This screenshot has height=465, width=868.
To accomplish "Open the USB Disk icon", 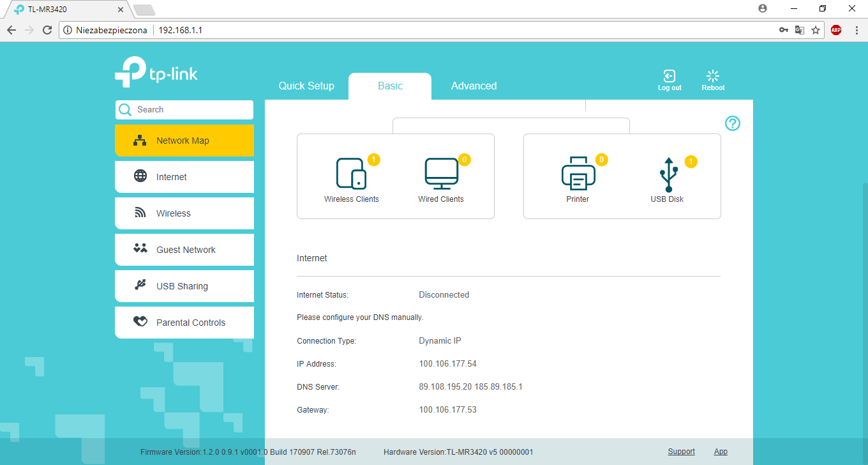I will [x=668, y=174].
